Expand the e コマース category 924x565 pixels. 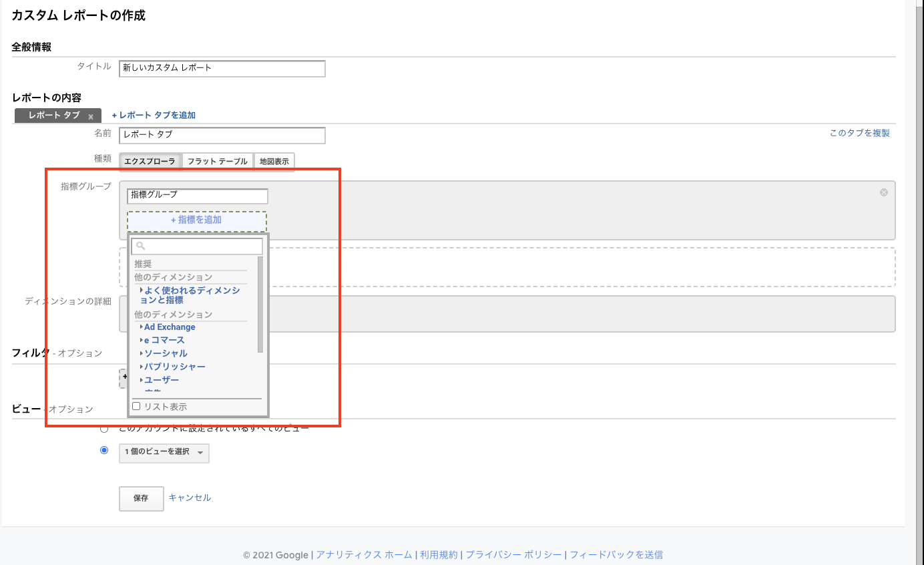(x=164, y=340)
